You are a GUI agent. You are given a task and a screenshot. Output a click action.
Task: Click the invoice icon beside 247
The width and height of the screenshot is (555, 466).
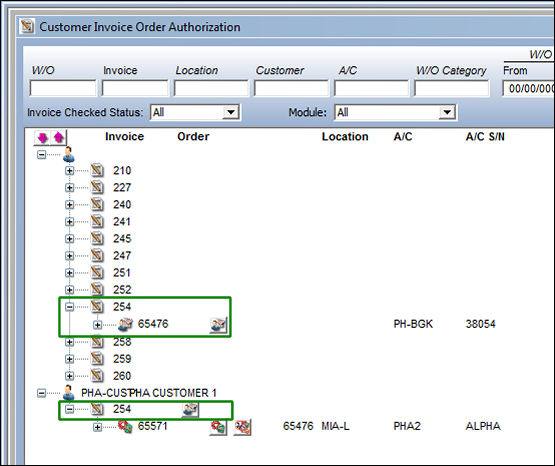pyautogui.click(x=97, y=255)
